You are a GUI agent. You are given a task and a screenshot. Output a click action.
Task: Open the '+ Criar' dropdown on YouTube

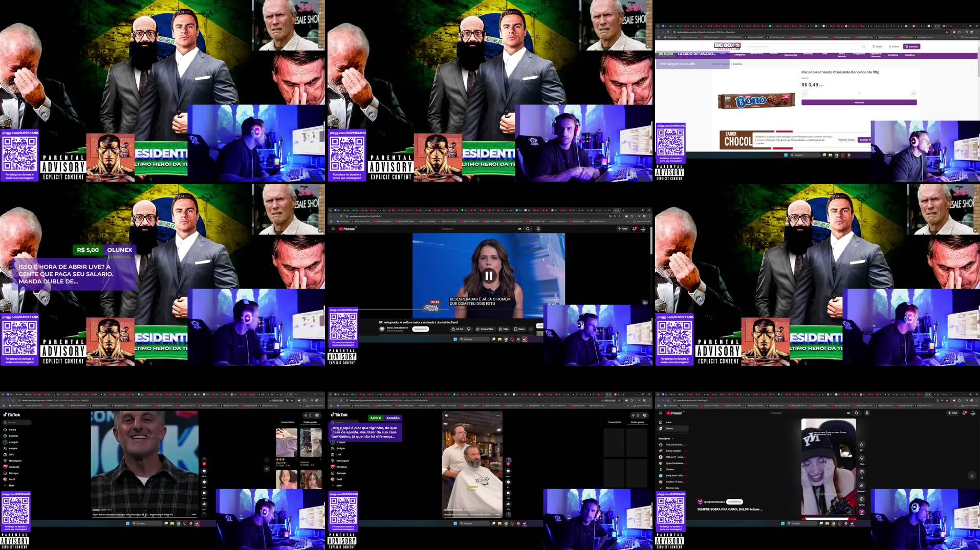pos(952,413)
